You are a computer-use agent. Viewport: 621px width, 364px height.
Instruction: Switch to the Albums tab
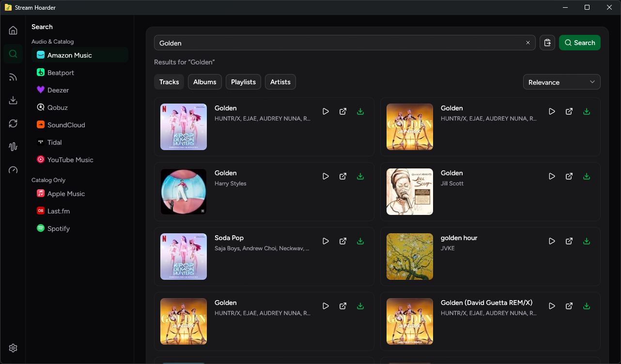coord(205,82)
